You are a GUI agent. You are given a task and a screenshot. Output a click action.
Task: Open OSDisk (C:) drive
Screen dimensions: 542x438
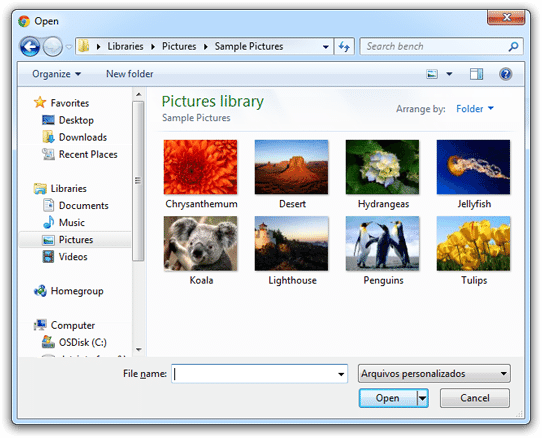tap(83, 342)
